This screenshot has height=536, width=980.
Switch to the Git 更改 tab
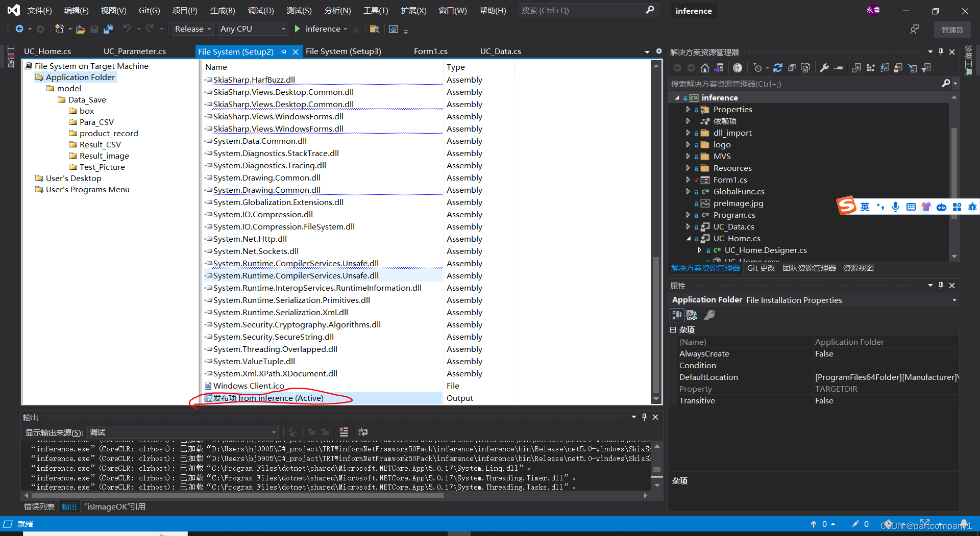tap(761, 268)
